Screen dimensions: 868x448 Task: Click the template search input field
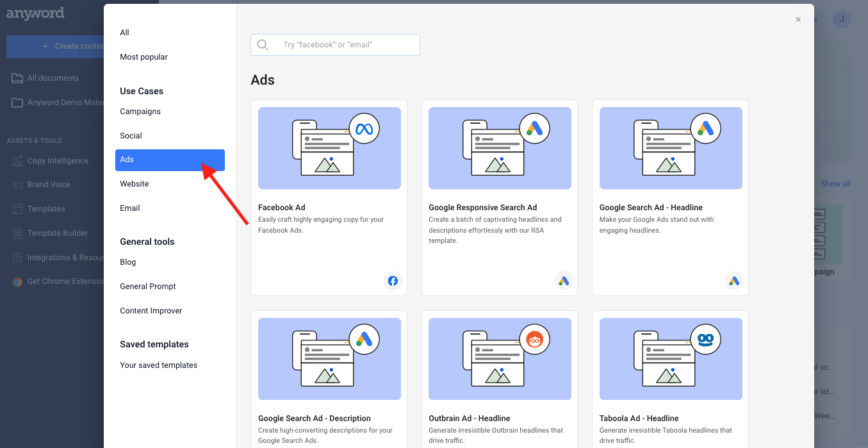pyautogui.click(x=335, y=45)
